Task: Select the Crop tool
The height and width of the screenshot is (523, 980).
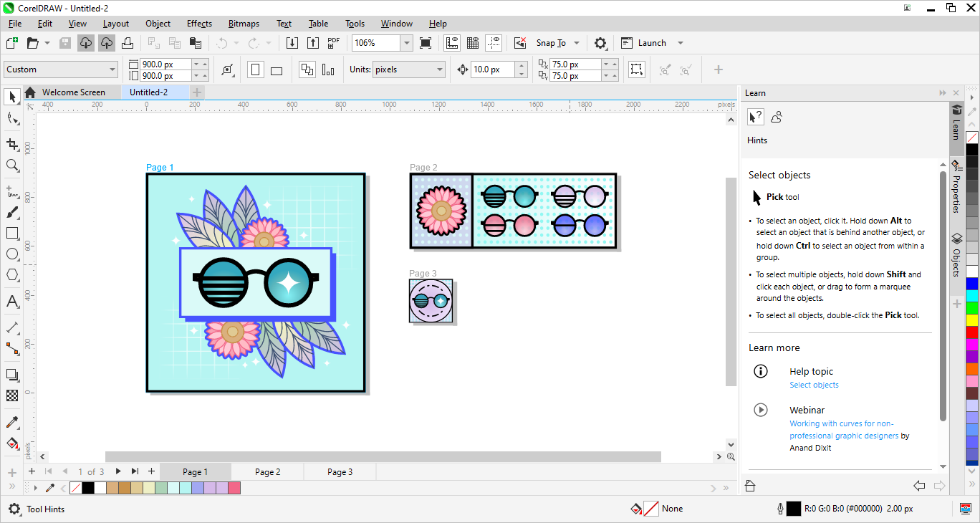Action: [11, 143]
